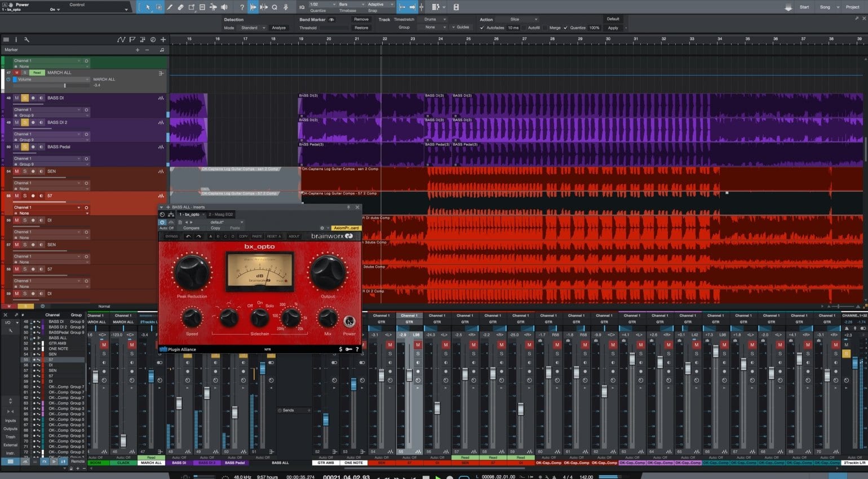
Task: Switch to the 2 - Maag EQ2 tab
Action: pos(221,214)
